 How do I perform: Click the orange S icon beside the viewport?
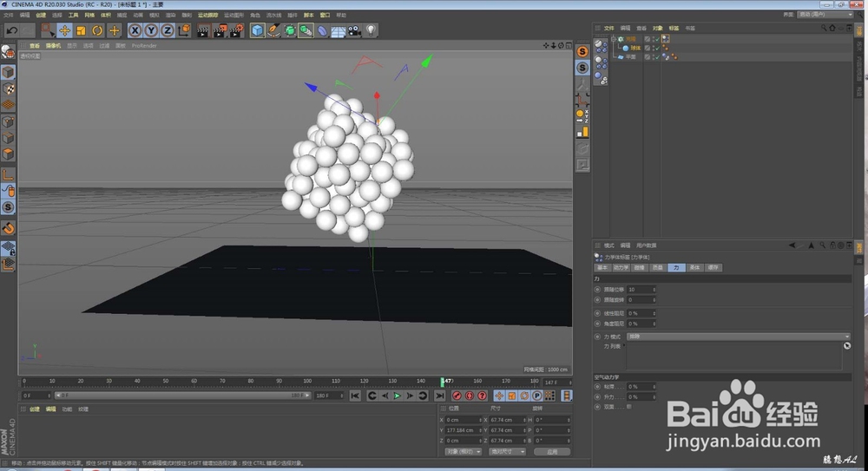pyautogui.click(x=582, y=51)
